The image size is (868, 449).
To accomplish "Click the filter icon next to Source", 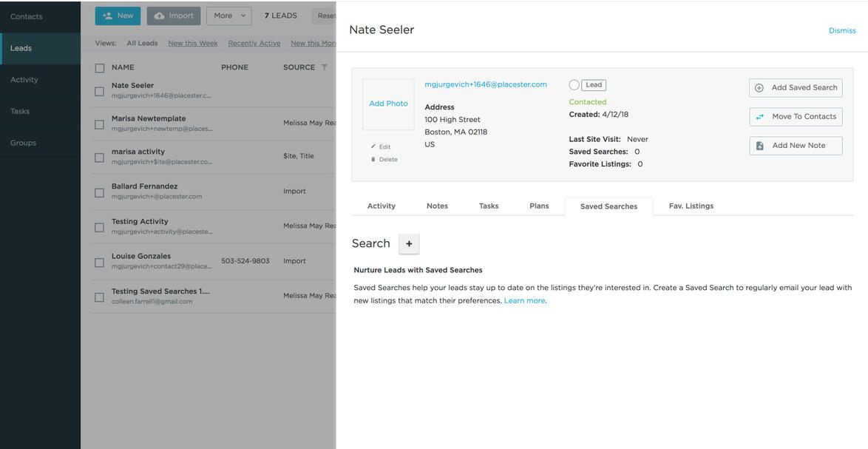I will (x=324, y=67).
